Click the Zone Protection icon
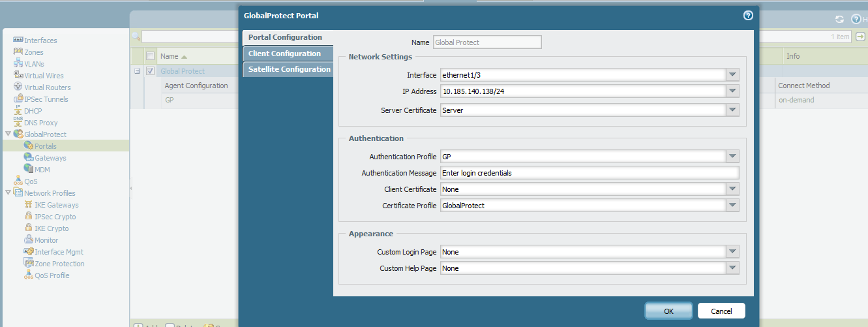 [x=29, y=264]
